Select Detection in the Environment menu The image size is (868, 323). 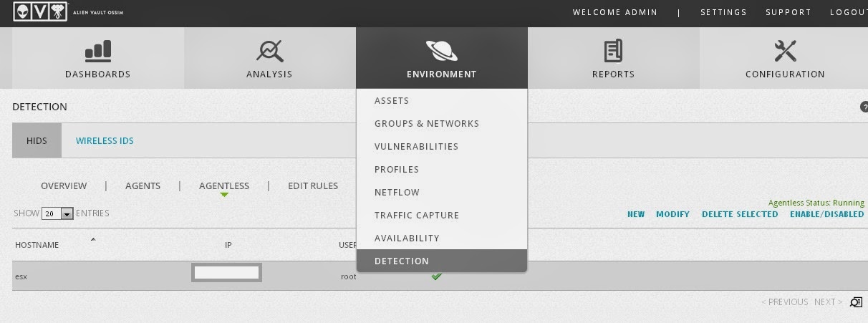point(402,261)
